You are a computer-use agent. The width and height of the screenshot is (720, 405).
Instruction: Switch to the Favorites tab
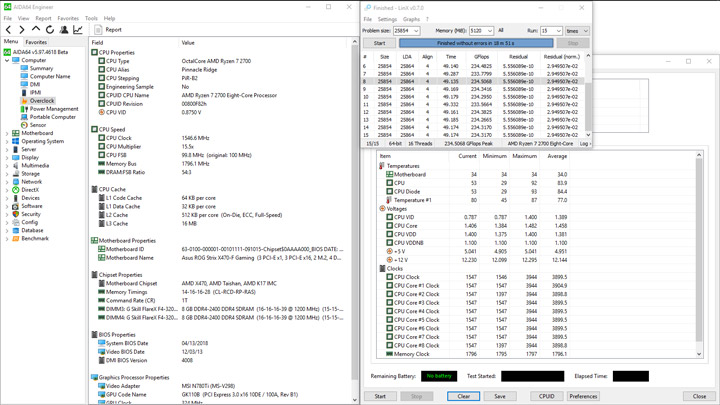[x=36, y=42]
